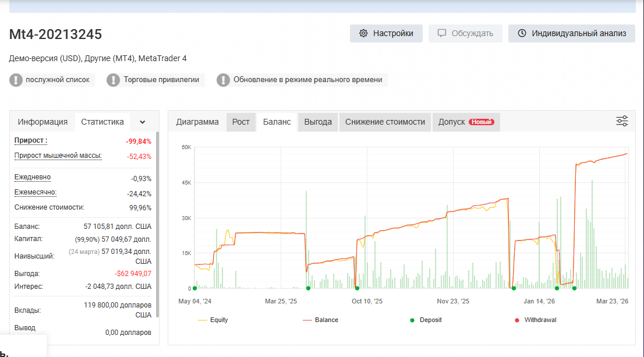644x357 pixels.
Task: Click the Новый badge on Допуск tab
Action: click(x=482, y=122)
